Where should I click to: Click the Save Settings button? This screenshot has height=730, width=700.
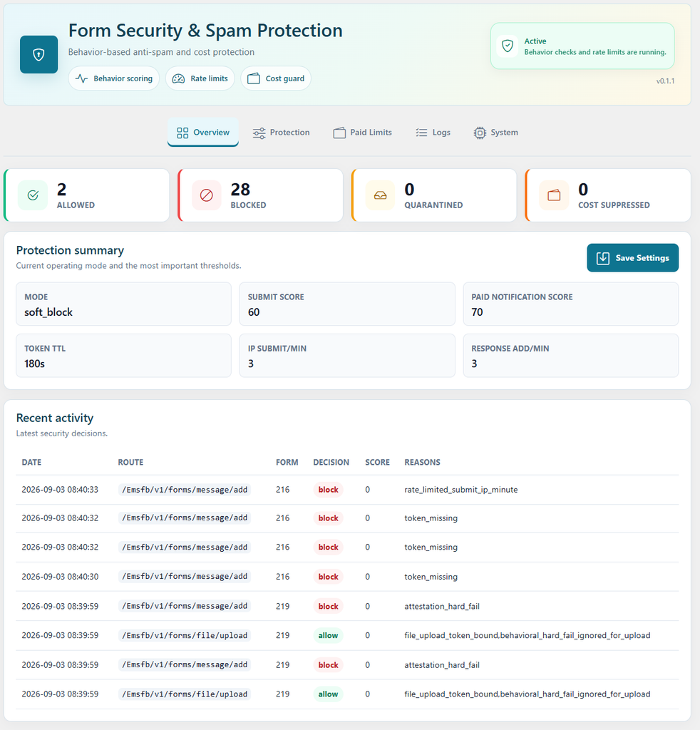(632, 257)
